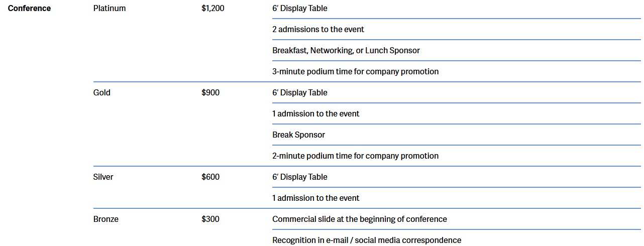Click Recognition in e-mail / social media correspondence
The image size is (644, 246).
coord(367,240)
